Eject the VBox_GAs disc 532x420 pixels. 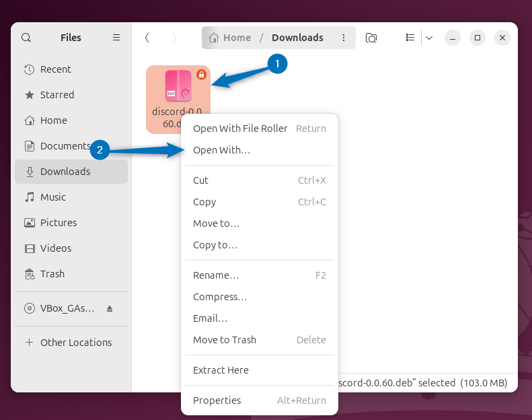[x=109, y=308]
